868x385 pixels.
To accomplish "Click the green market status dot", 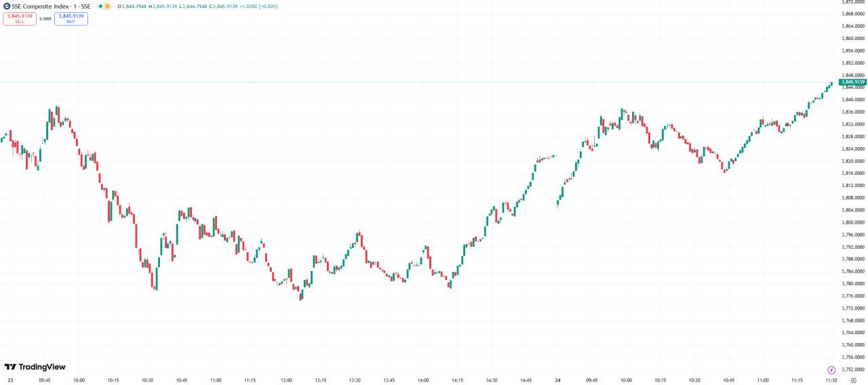I will pyautogui.click(x=100, y=6).
